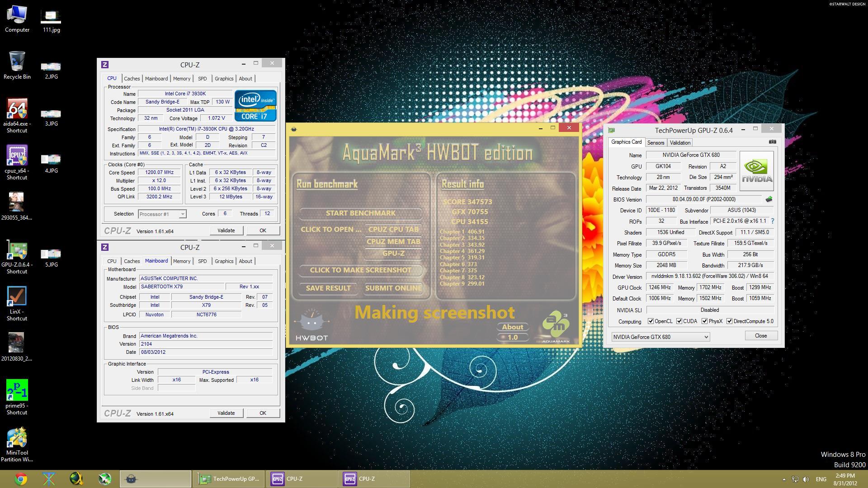Image resolution: width=868 pixels, height=488 pixels.
Task: Click the SCORE 347573 result text
Action: [x=467, y=202]
